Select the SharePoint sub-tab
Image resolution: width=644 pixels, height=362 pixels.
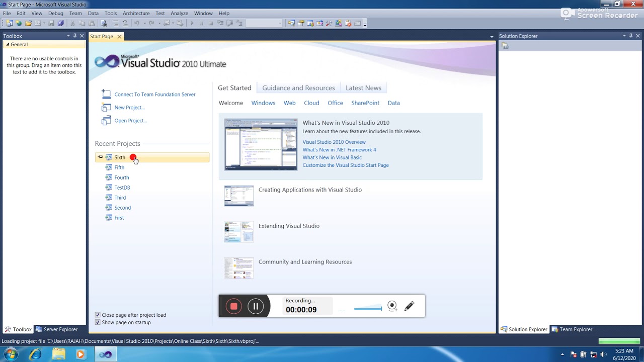tap(365, 103)
